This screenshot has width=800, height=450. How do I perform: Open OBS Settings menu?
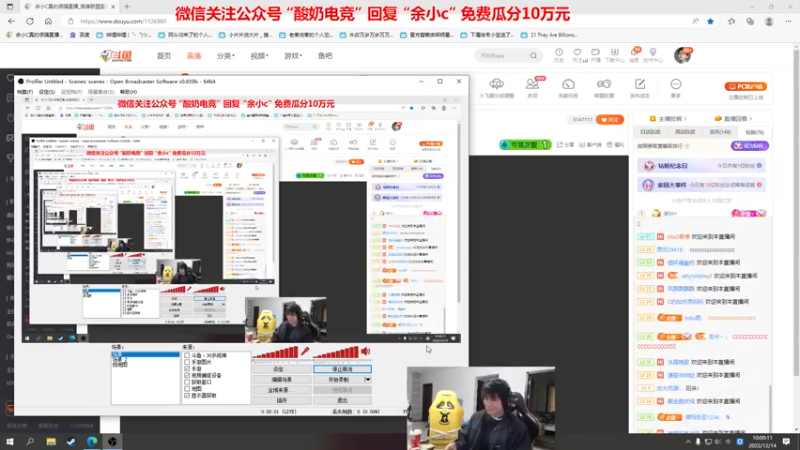(x=47, y=92)
